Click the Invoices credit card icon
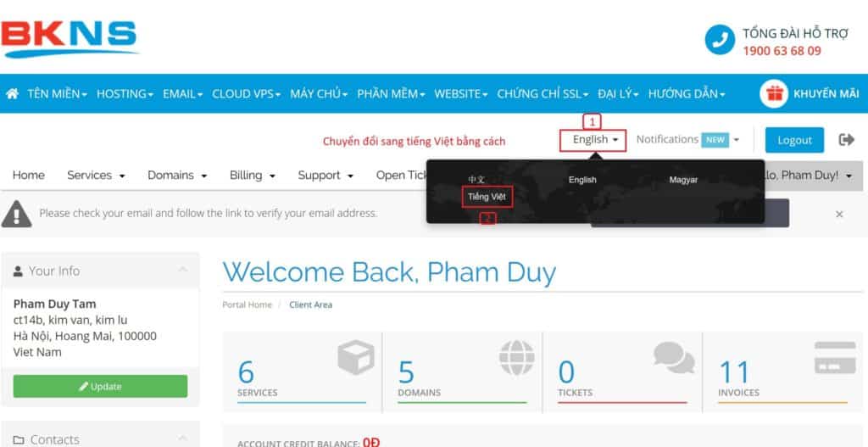The height and width of the screenshot is (447, 868). [x=835, y=358]
